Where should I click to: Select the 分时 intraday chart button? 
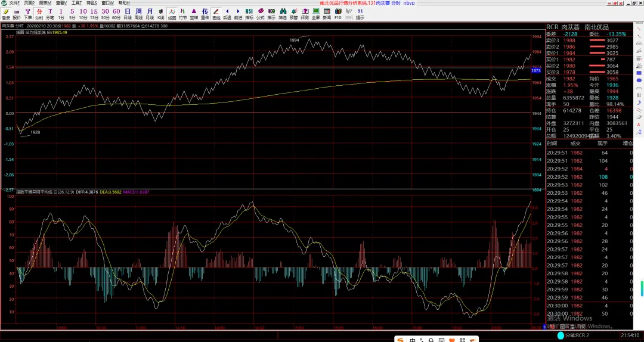click(39, 14)
